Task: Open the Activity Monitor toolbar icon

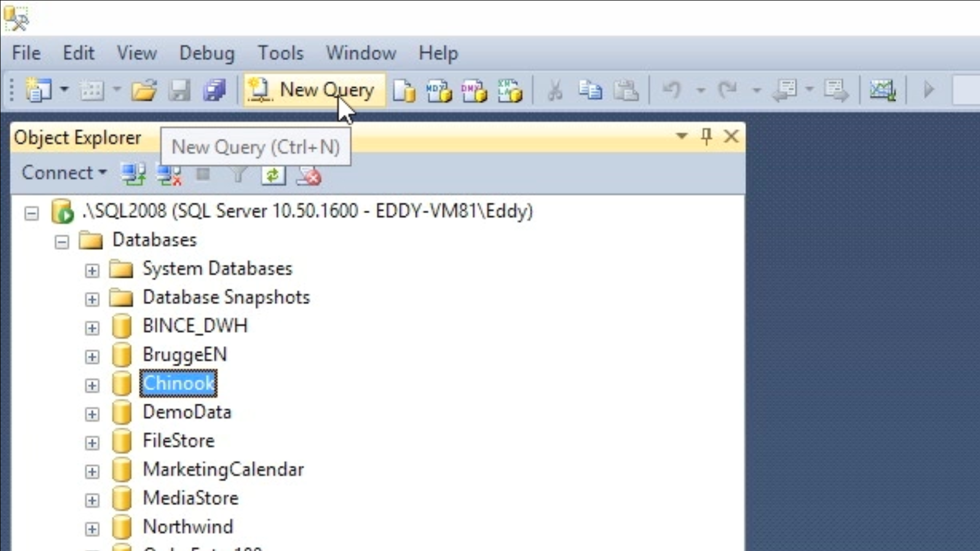Action: (x=883, y=90)
